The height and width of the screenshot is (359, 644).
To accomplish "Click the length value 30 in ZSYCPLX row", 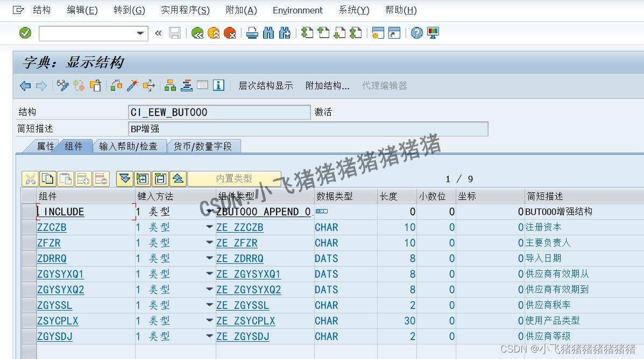I will [x=409, y=321].
